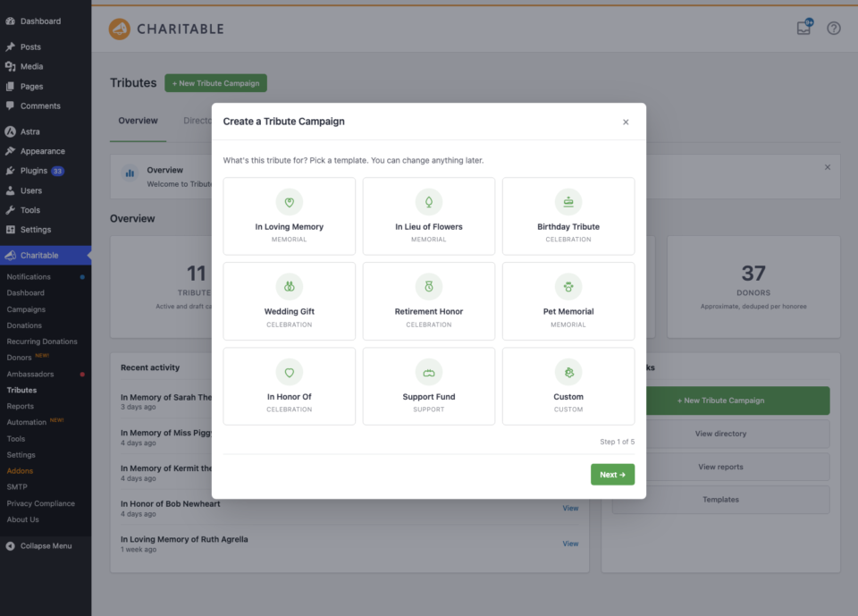Collapse the WordPress admin menu
The width and height of the screenshot is (858, 616).
click(38, 546)
